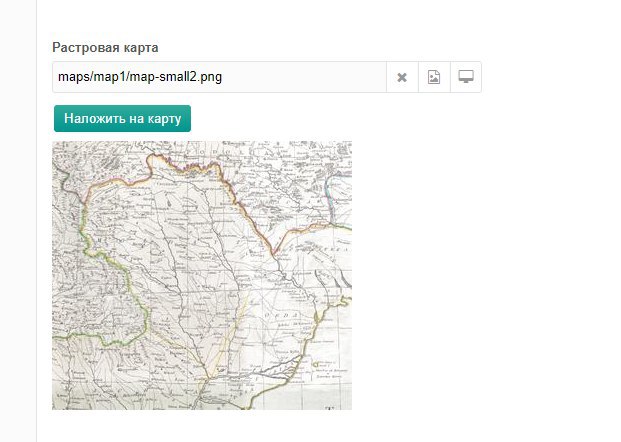Screen dimensions: 621x442
Task: Click the old map preview thumbnail
Action: click(x=202, y=275)
